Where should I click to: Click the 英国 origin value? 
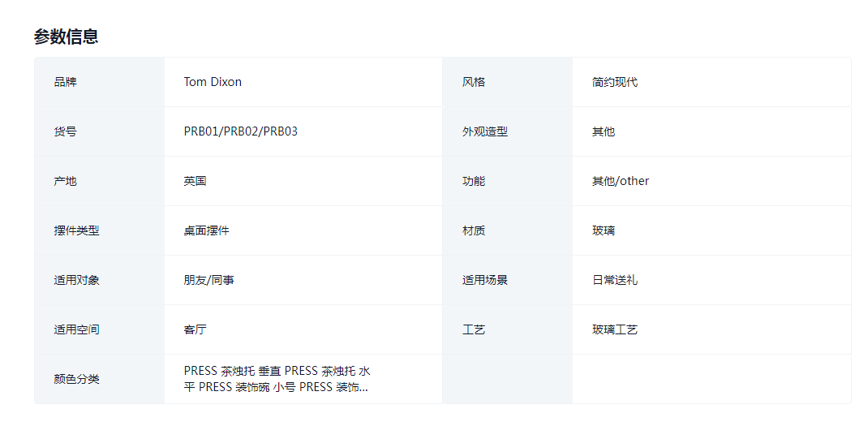coord(195,181)
